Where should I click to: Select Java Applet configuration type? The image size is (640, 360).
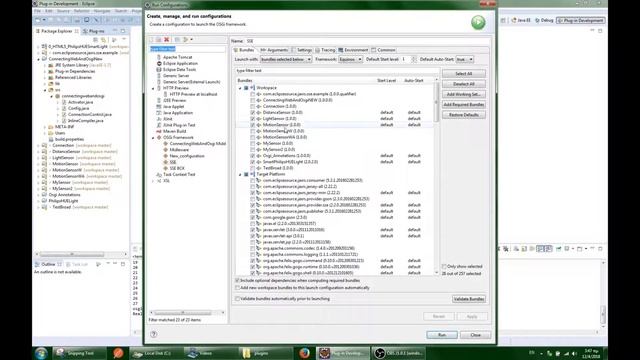[x=173, y=107]
